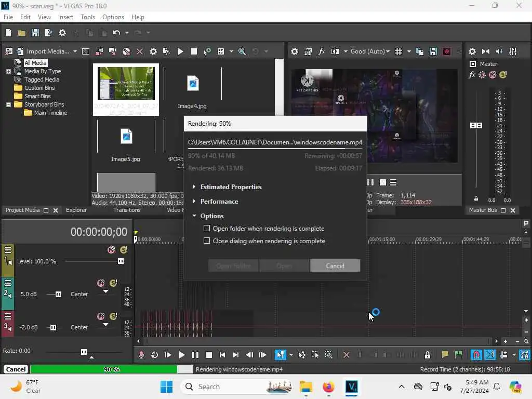The height and width of the screenshot is (399, 532).
Task: Check Close dialog when rendering is complete
Action: tap(207, 241)
